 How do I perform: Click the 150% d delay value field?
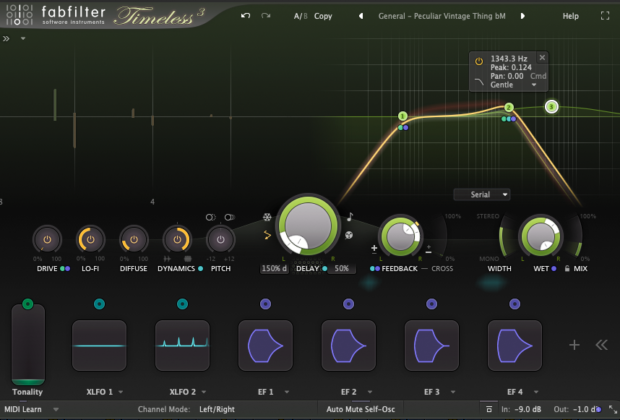pos(274,269)
